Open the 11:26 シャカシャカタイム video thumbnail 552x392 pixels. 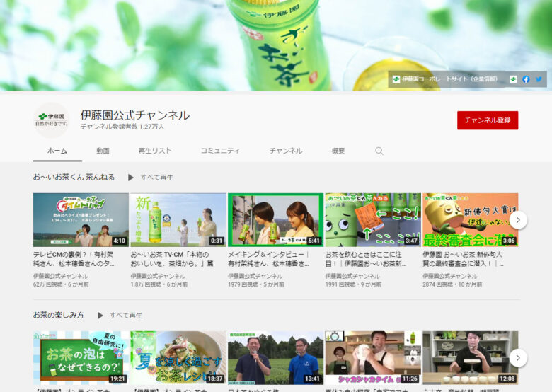[x=373, y=357]
